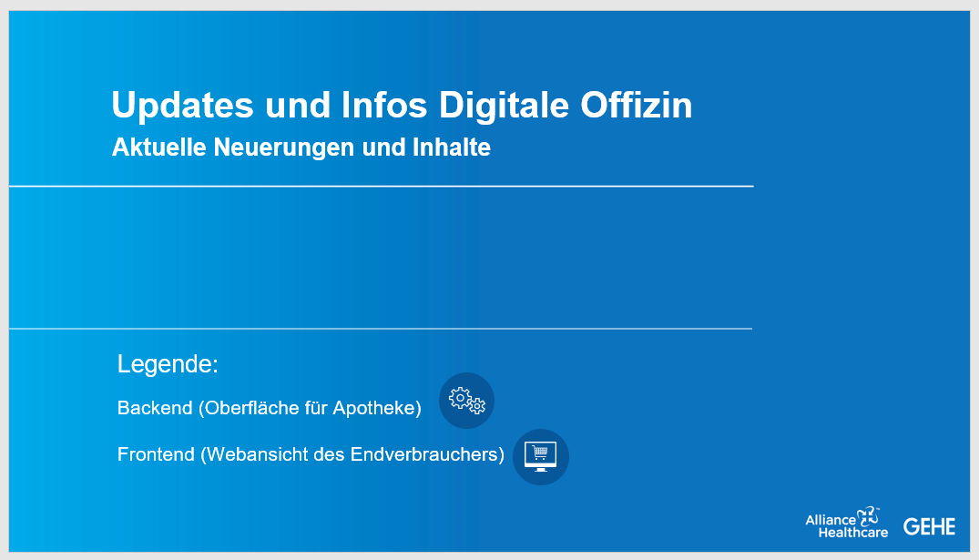Click the 'Legende:' heading
This screenshot has width=979, height=560.
(168, 364)
